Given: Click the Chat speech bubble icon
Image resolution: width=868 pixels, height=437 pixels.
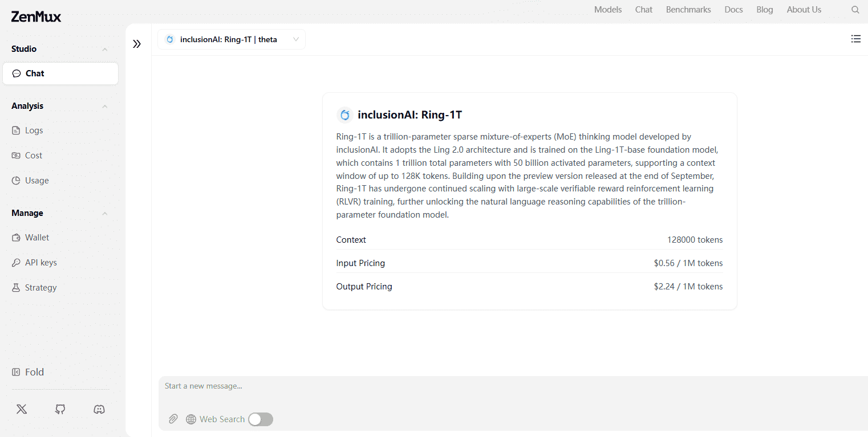Looking at the screenshot, I should 17,73.
